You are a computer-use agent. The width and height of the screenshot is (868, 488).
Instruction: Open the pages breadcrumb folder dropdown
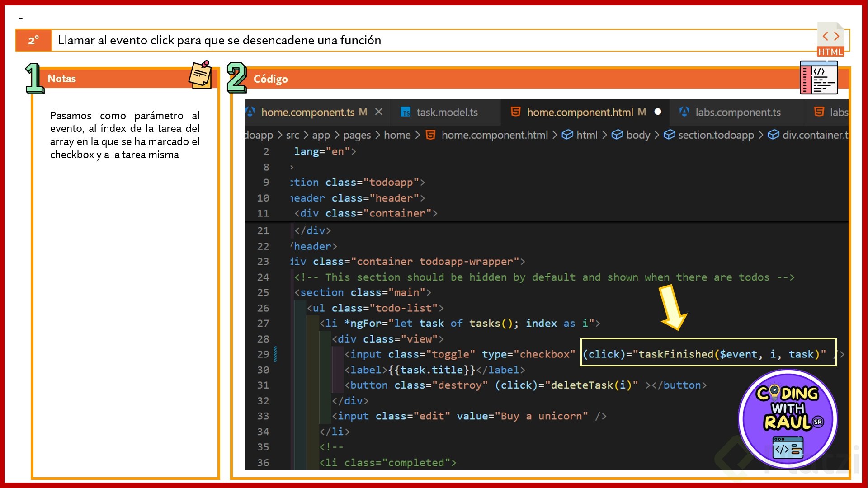356,135
